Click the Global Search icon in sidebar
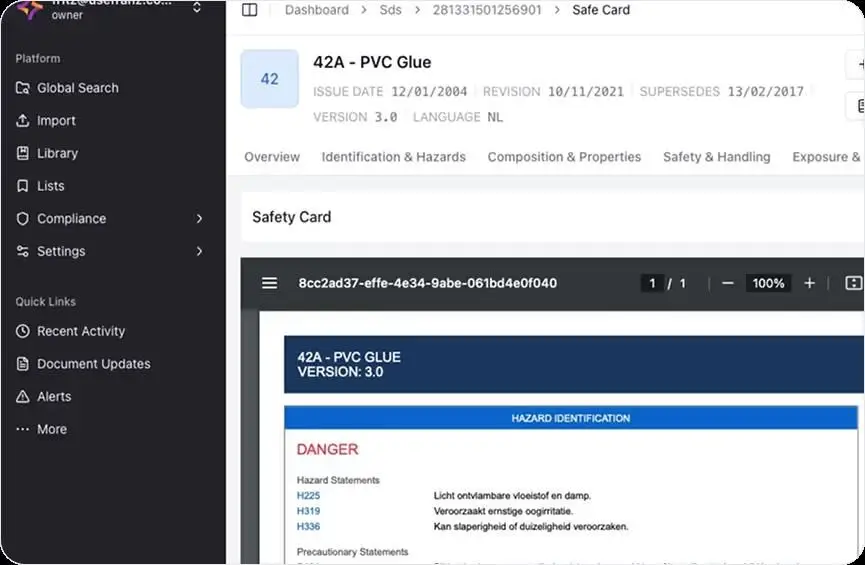This screenshot has height=565, width=865. 23,88
